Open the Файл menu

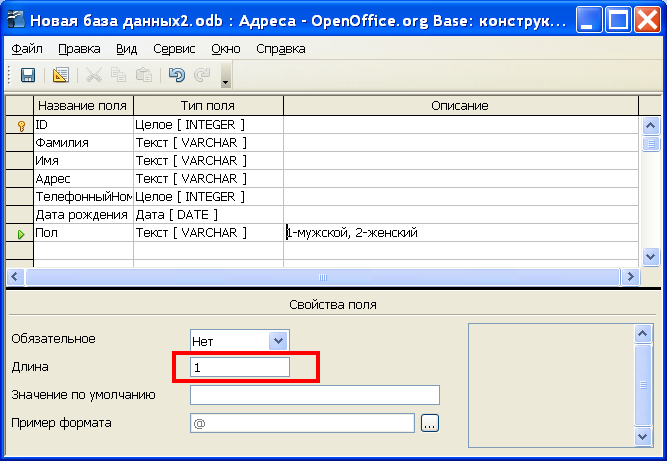point(27,49)
